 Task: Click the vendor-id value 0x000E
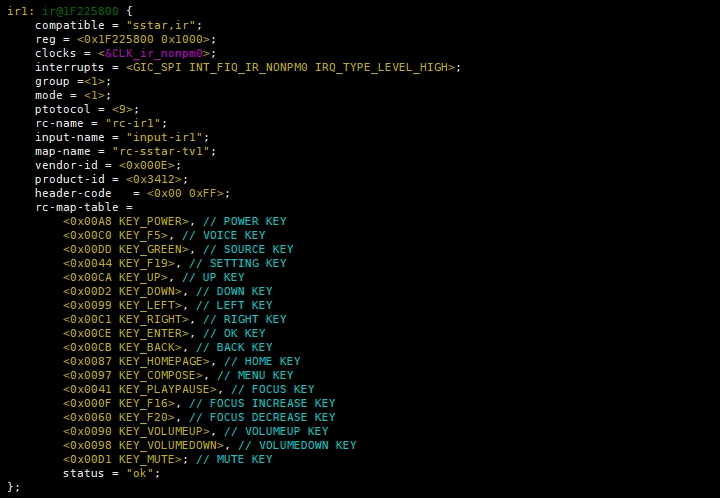tap(147, 165)
